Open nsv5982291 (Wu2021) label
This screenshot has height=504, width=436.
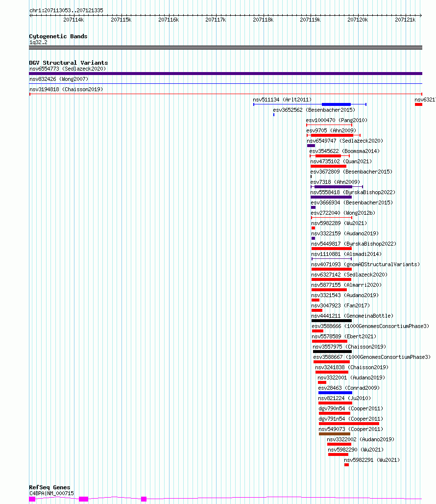[372, 460]
